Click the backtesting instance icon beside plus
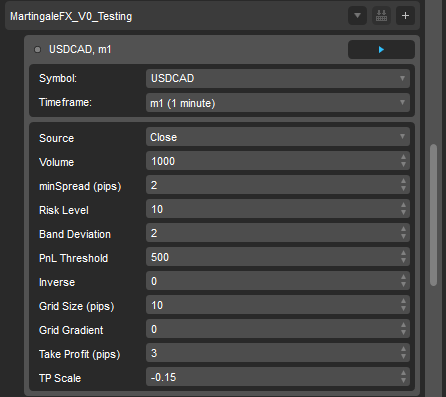This screenshot has height=397, width=446. (x=381, y=16)
